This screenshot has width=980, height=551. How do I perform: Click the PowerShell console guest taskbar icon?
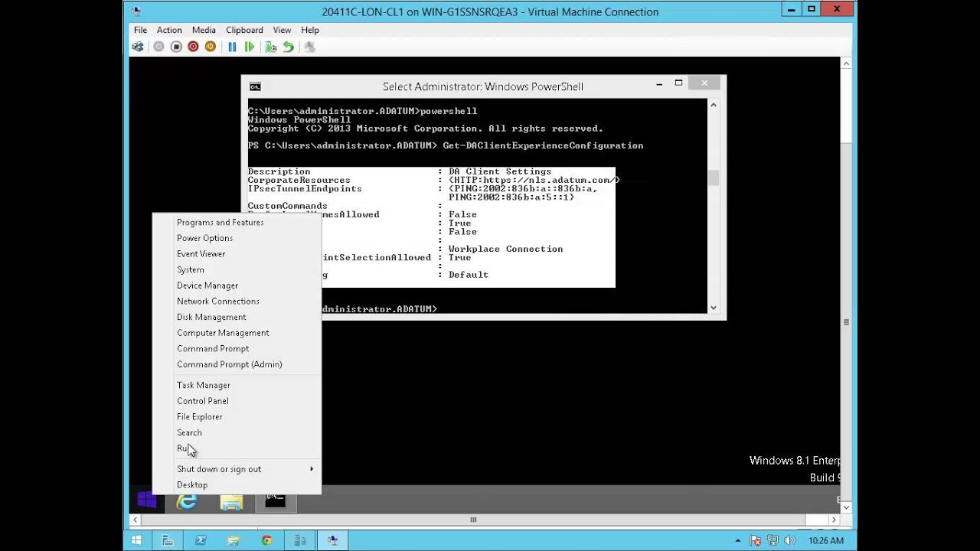click(276, 501)
